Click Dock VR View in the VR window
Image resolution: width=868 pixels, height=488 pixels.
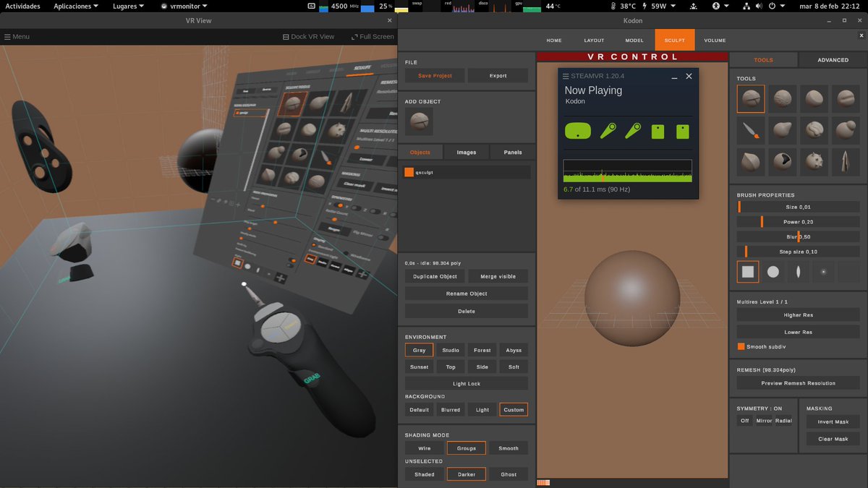click(x=308, y=36)
